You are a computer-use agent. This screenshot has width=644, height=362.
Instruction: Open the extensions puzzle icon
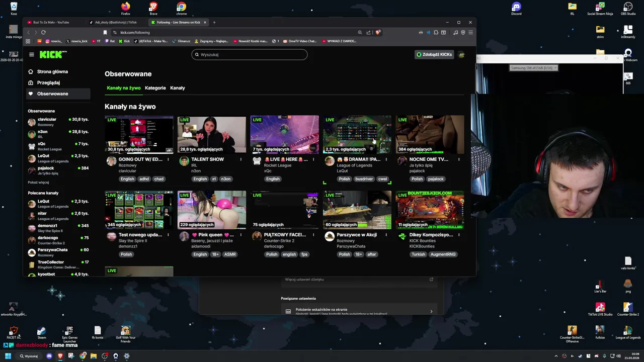(x=436, y=32)
